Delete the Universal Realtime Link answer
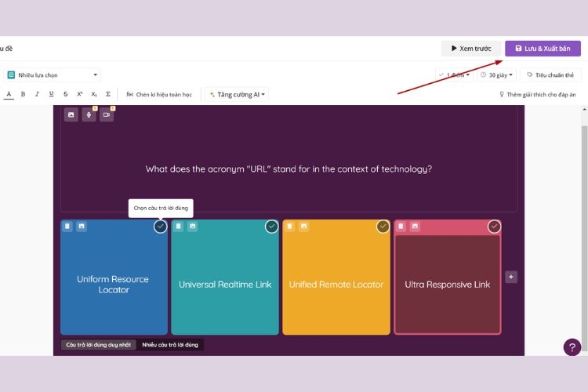Screen dimensions: 588x392 [179, 227]
